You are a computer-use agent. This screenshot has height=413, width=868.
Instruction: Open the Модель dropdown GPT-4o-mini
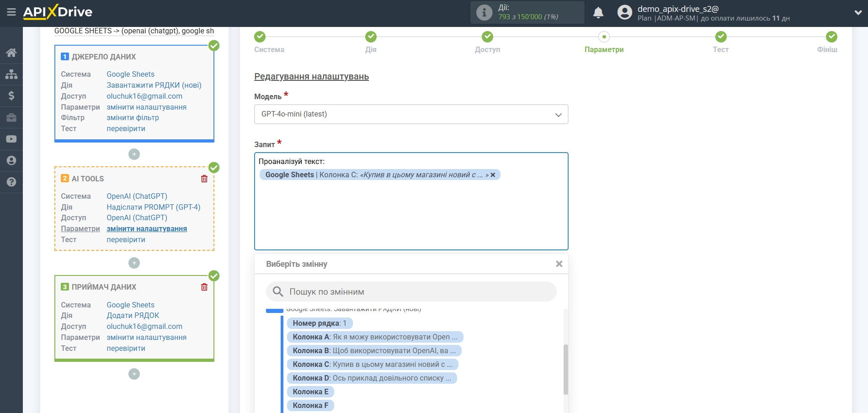pos(411,114)
